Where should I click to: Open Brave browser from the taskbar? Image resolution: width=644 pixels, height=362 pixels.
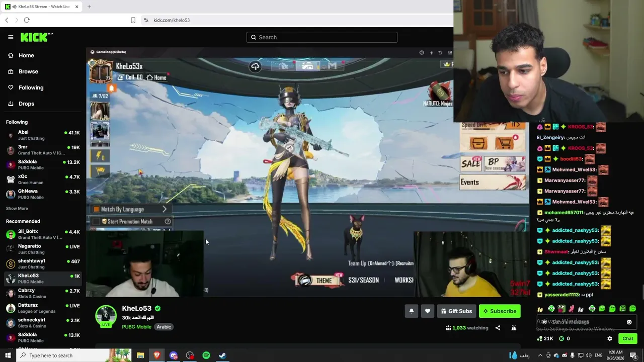click(157, 355)
